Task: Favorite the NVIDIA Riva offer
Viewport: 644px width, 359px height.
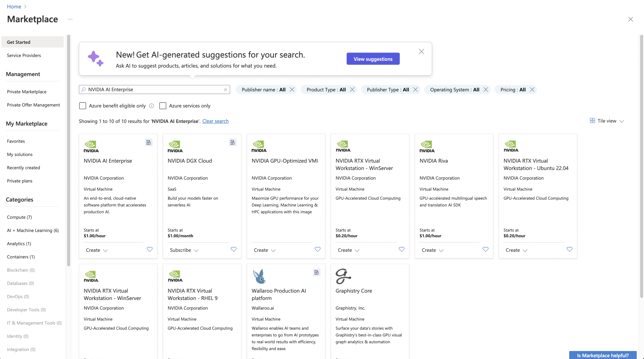Action: [485, 249]
